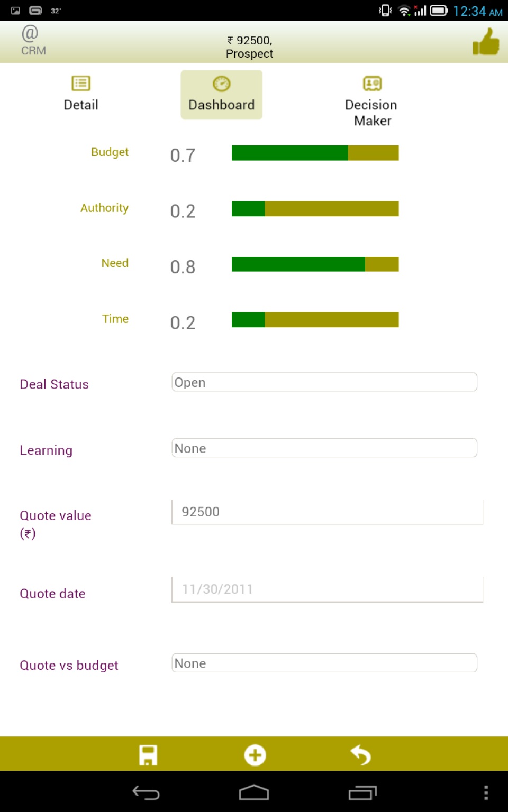Viewport: 508px width, 812px height.
Task: Tap the CRM @ logo icon
Action: pos(33,41)
